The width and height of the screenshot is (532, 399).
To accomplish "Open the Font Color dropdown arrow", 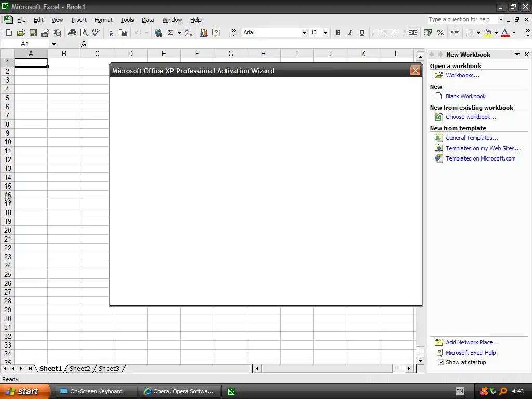I will (514, 33).
